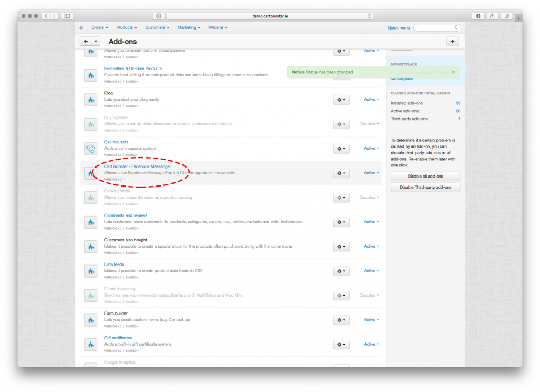Image resolution: width=540 pixels, height=392 pixels.
Task: Change Catalog mode Disabled status
Action: click(369, 197)
